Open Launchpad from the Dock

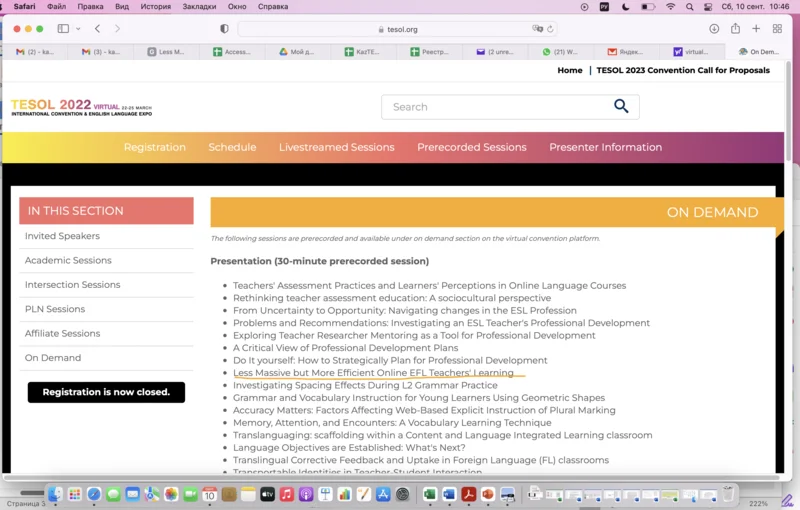pyautogui.click(x=74, y=494)
